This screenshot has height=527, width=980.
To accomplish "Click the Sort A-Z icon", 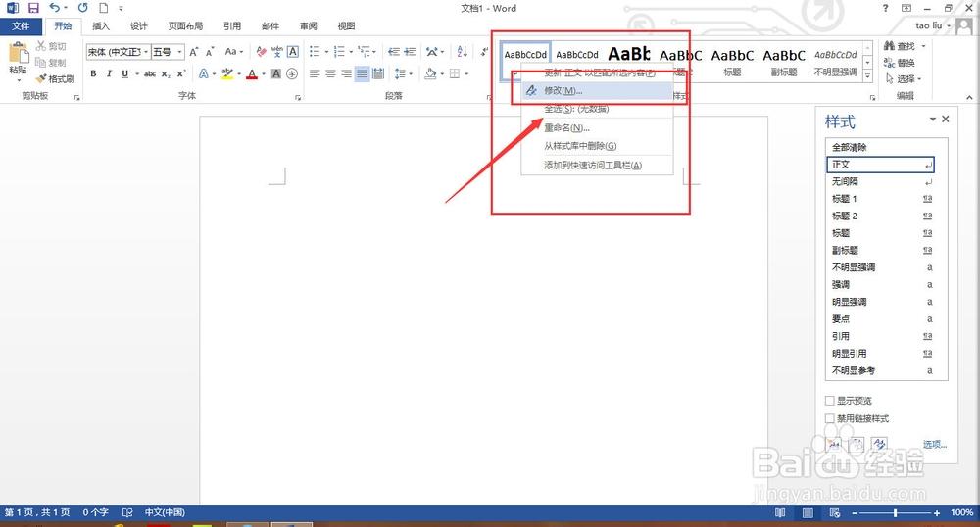I will pos(462,52).
